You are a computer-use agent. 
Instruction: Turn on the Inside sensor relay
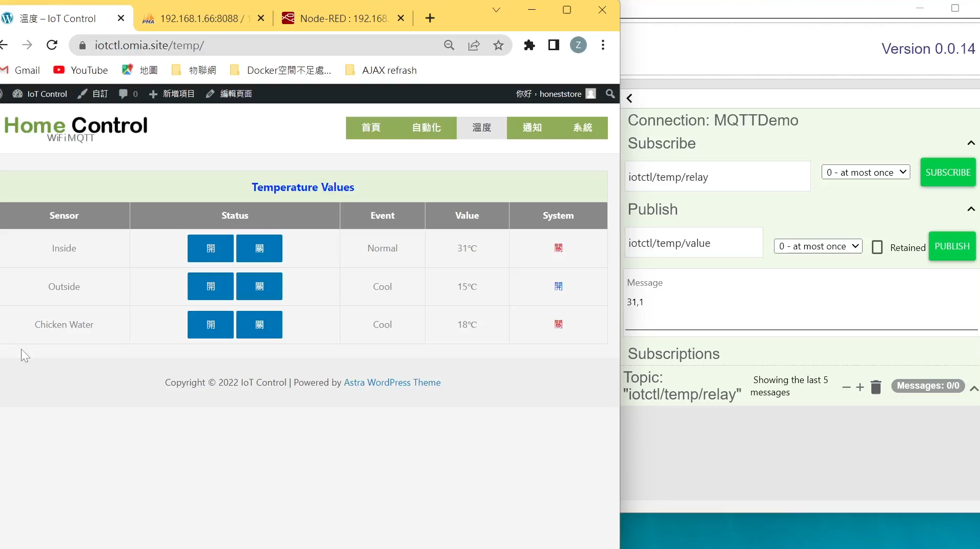pyautogui.click(x=210, y=248)
